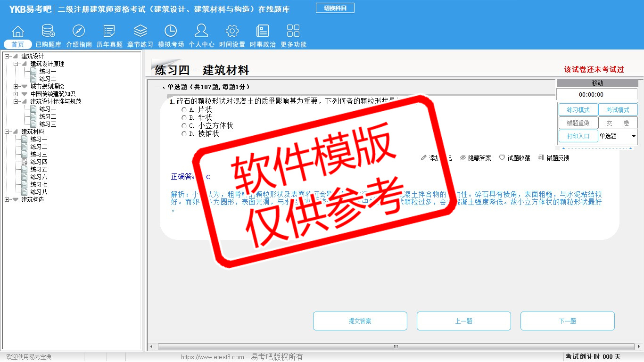Expand the 城市规划理论 tree node

click(16, 86)
